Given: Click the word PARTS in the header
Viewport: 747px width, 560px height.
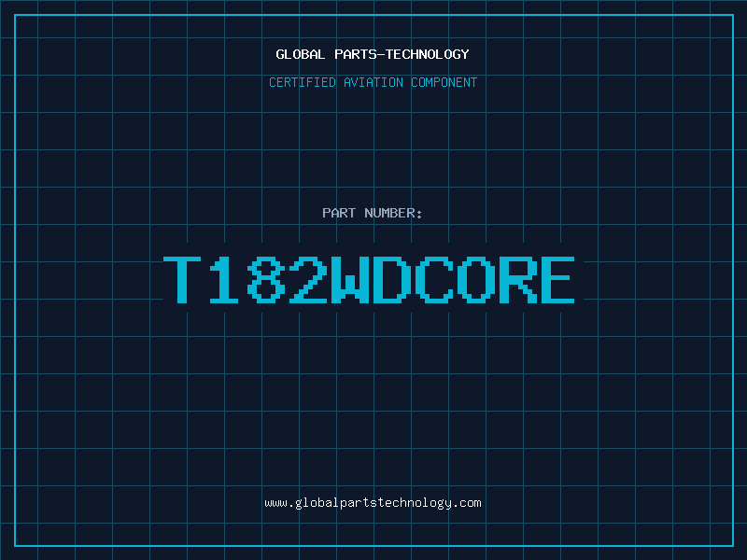Looking at the screenshot, I should click(357, 54).
